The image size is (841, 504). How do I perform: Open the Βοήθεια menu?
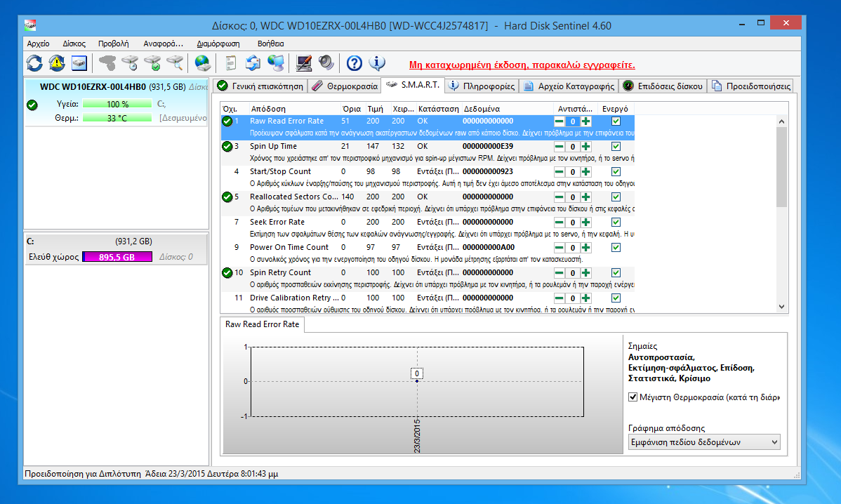coord(270,44)
